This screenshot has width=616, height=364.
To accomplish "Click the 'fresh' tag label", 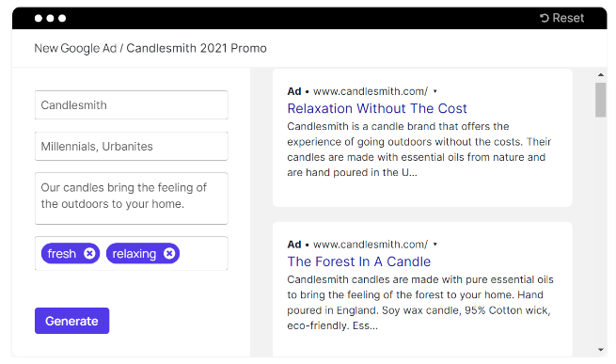I will (x=62, y=254).
